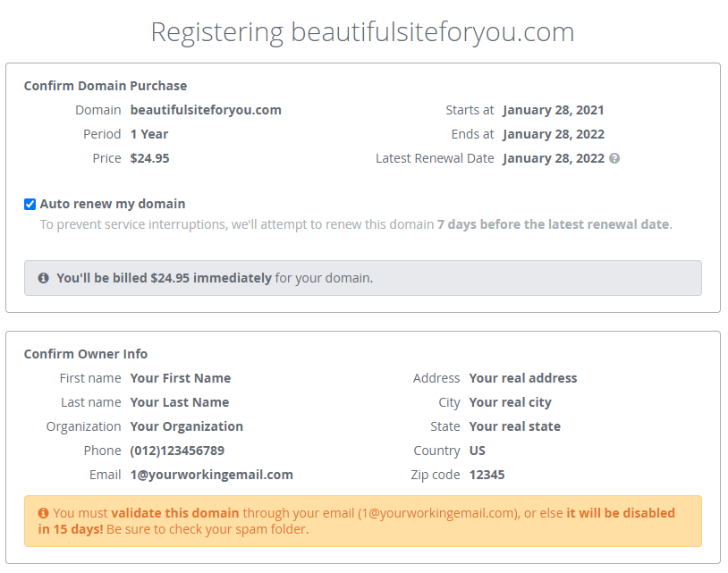Click the info icon in billing notice
Viewport: 728px width, 573px height.
(x=44, y=278)
